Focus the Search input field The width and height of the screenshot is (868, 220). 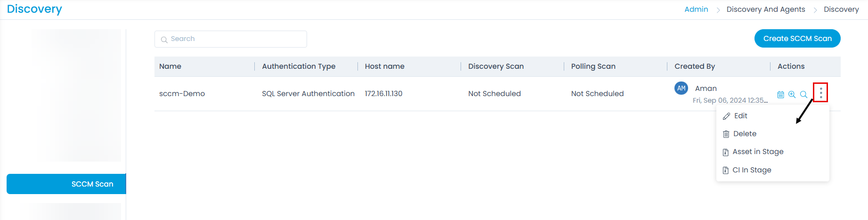pyautogui.click(x=235, y=39)
